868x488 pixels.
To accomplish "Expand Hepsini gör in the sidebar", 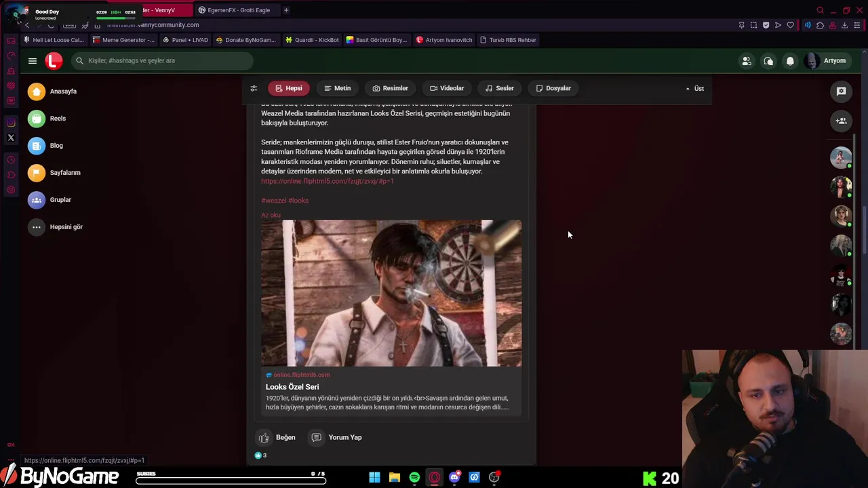I will (x=56, y=227).
